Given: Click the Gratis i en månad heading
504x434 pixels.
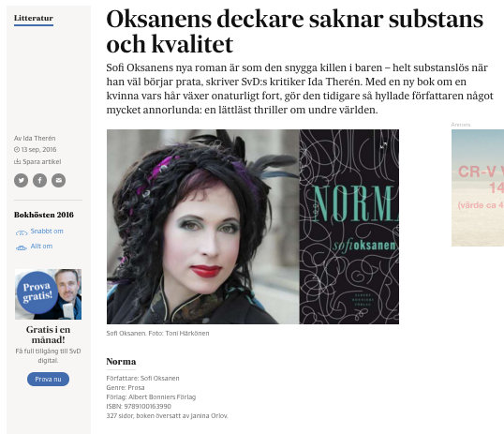Looking at the screenshot, I should point(48,335).
